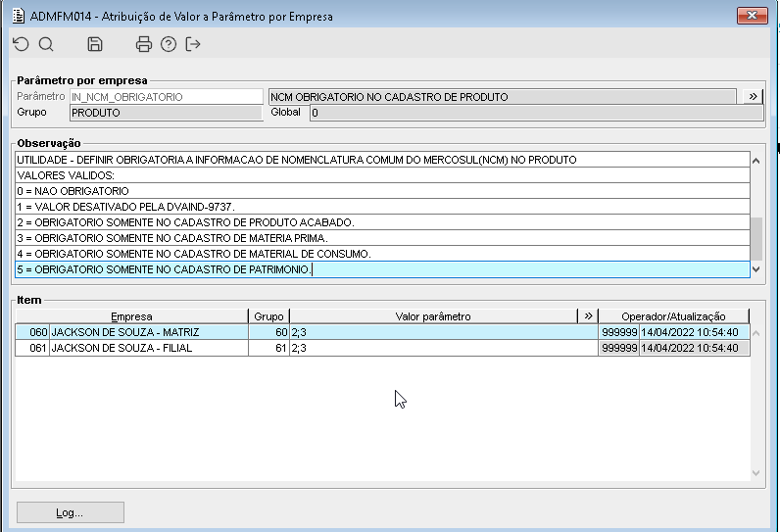Exit using the door arrow icon
The height and width of the screenshot is (532, 780).
192,44
